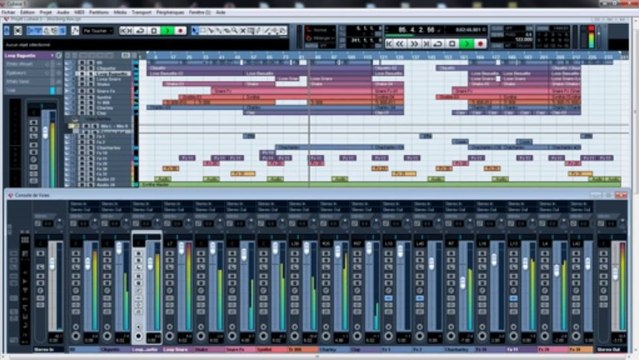Click Stop in the project toolbar
639x360 pixels.
154,31
